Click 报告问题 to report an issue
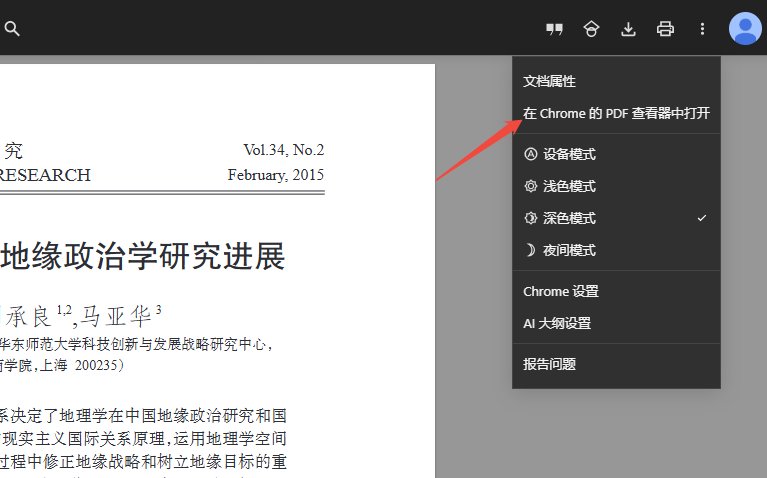The image size is (767, 478). click(x=616, y=364)
